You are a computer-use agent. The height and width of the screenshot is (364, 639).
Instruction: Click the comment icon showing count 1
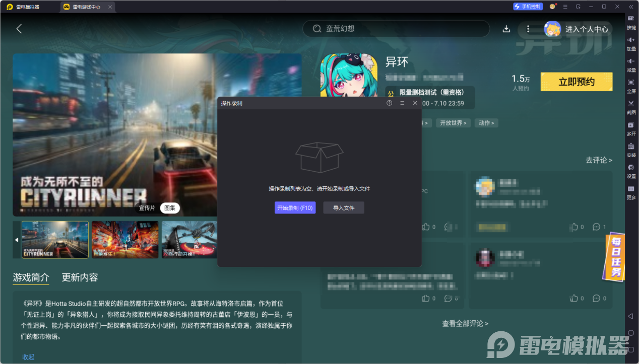[x=596, y=227]
